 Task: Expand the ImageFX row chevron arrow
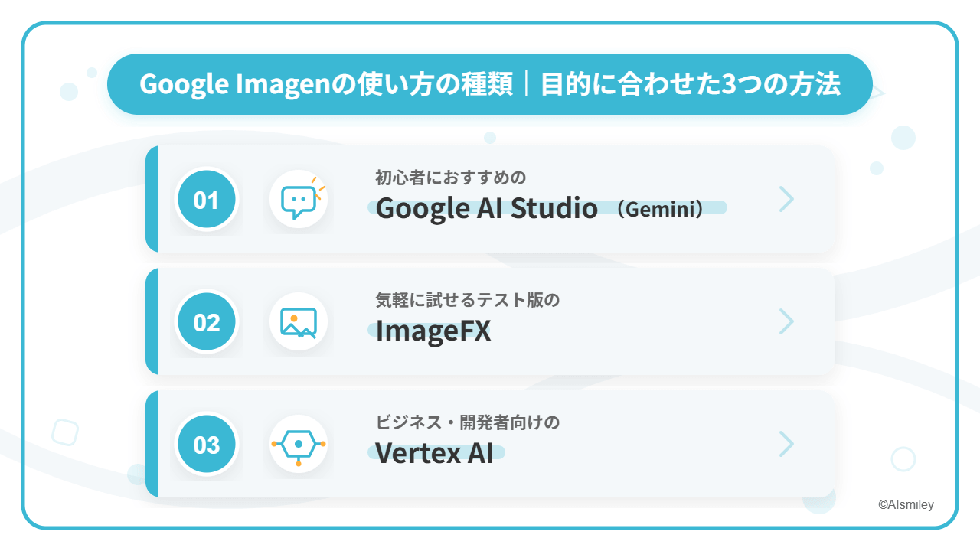pyautogui.click(x=786, y=321)
